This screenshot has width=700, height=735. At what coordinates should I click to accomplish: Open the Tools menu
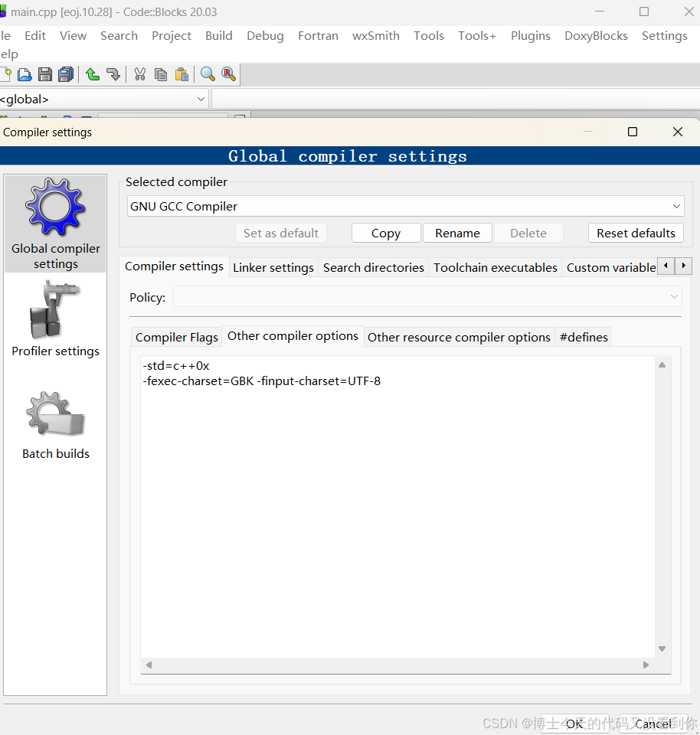[x=429, y=36]
